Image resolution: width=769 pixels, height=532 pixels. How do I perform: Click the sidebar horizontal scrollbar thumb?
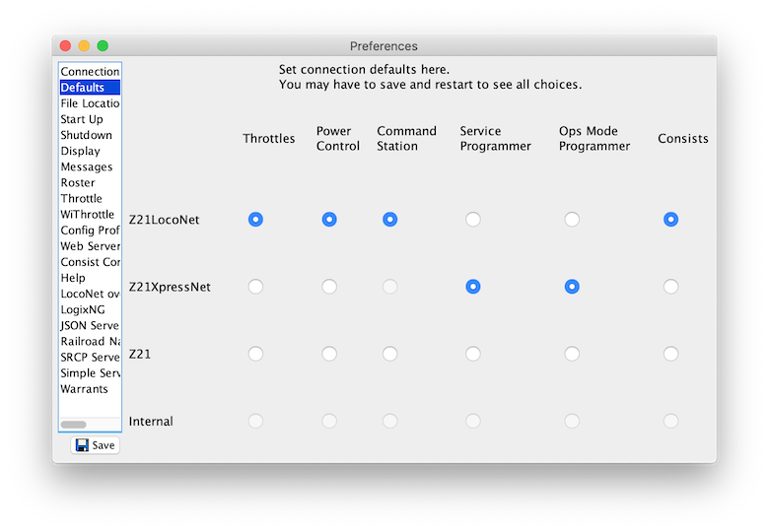74,425
